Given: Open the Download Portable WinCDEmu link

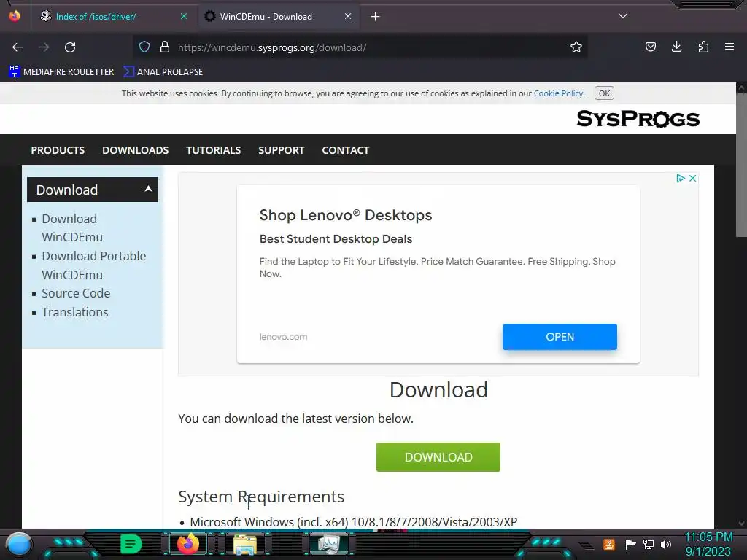Looking at the screenshot, I should tap(94, 265).
